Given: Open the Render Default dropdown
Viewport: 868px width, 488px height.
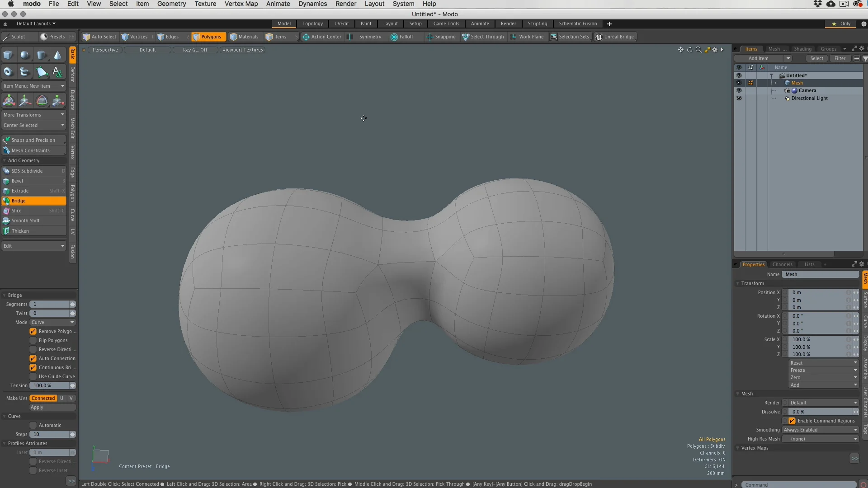Looking at the screenshot, I should [x=823, y=403].
